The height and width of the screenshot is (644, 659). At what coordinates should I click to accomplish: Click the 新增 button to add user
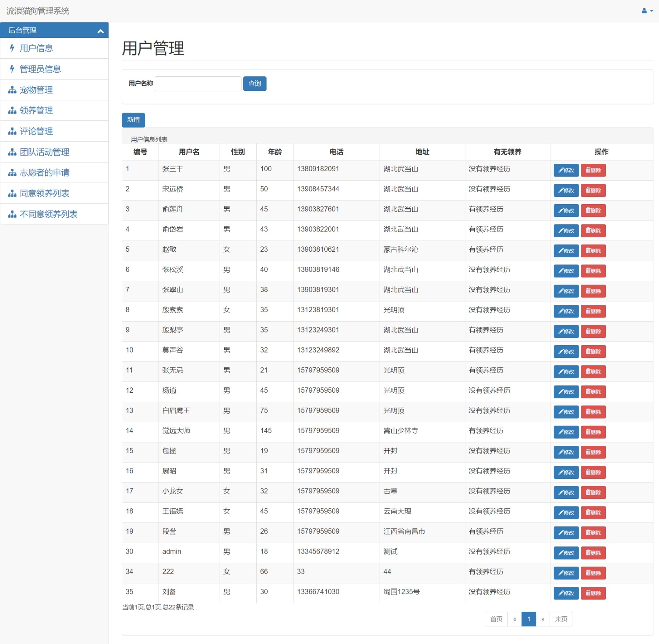point(133,120)
